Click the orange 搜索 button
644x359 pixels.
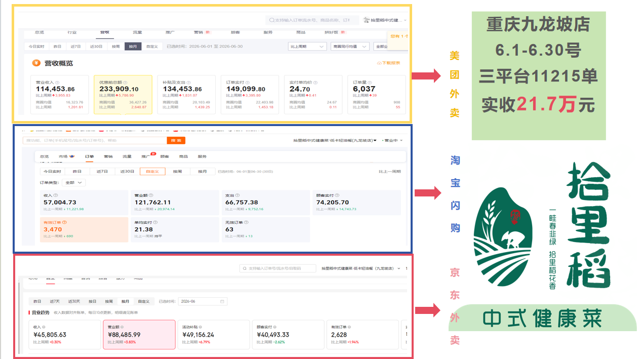coord(176,140)
